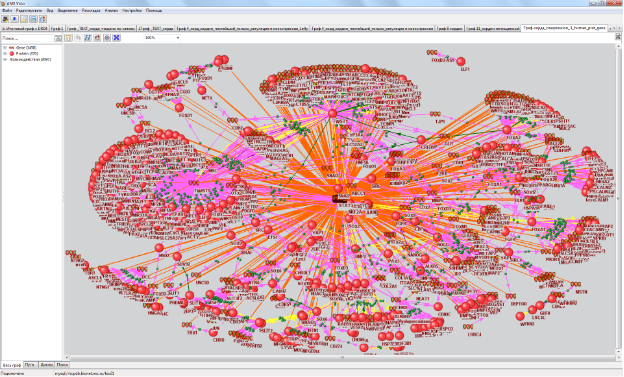Screen dimensions: 624x377
Task: Select the ELF1 node in the graph
Action: coord(461,61)
